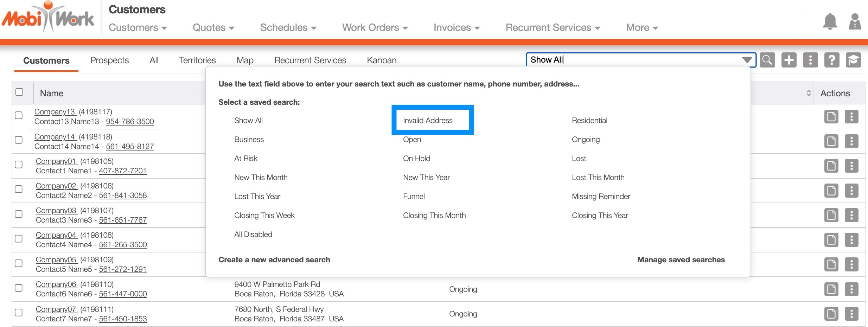Screen dimensions: 868x327
Task: Click Manage saved searches link
Action: click(x=681, y=260)
